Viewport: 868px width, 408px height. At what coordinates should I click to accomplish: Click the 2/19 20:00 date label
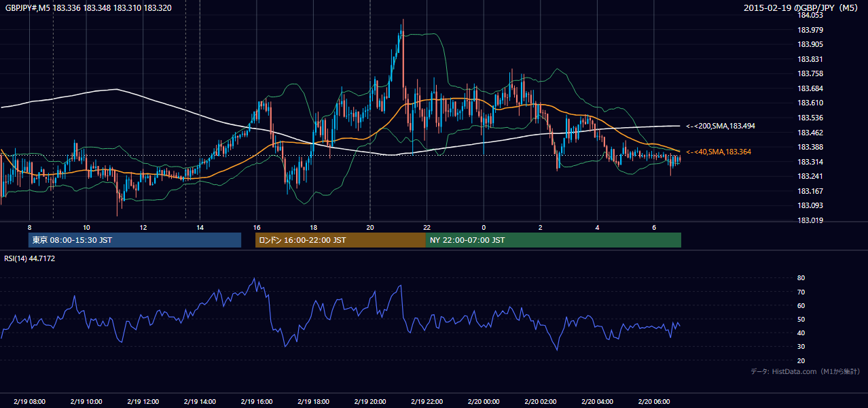click(369, 401)
